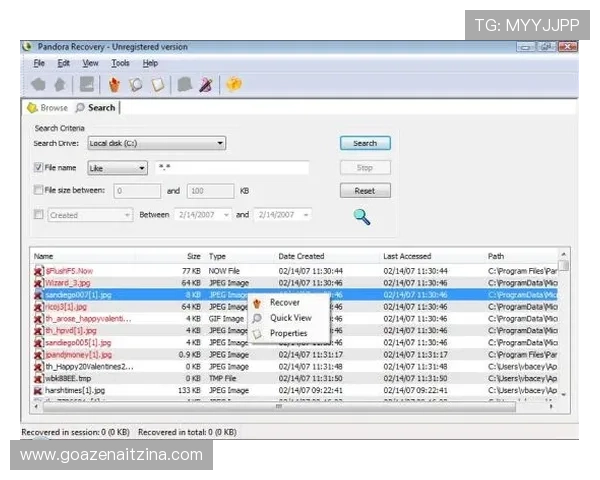Open the Search Drive dropdown
600x480 pixels.
[x=220, y=143]
